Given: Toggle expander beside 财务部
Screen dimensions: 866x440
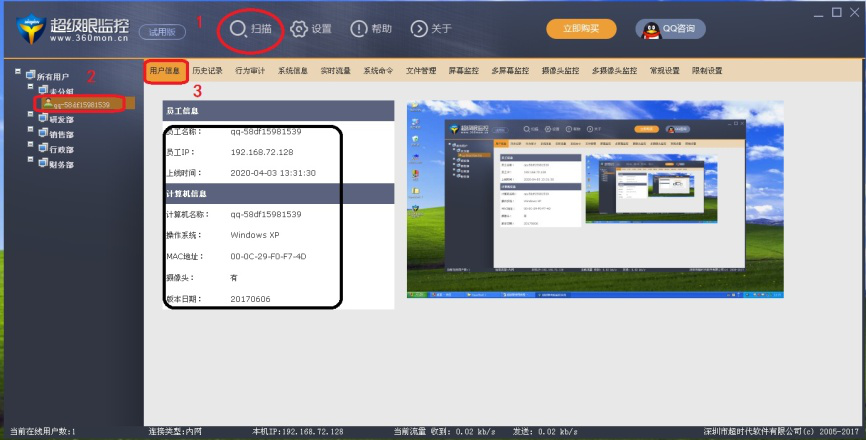Looking at the screenshot, I should (x=30, y=159).
